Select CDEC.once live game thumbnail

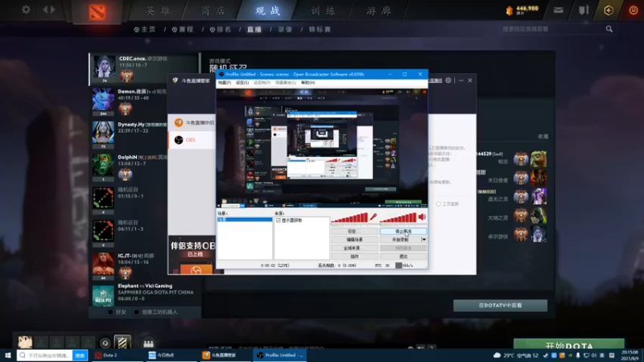point(104,68)
